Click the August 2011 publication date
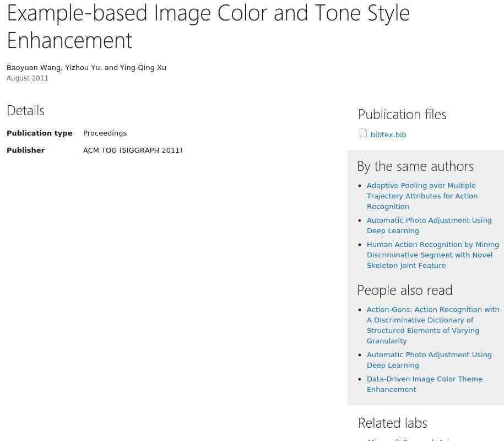 pyautogui.click(x=28, y=78)
